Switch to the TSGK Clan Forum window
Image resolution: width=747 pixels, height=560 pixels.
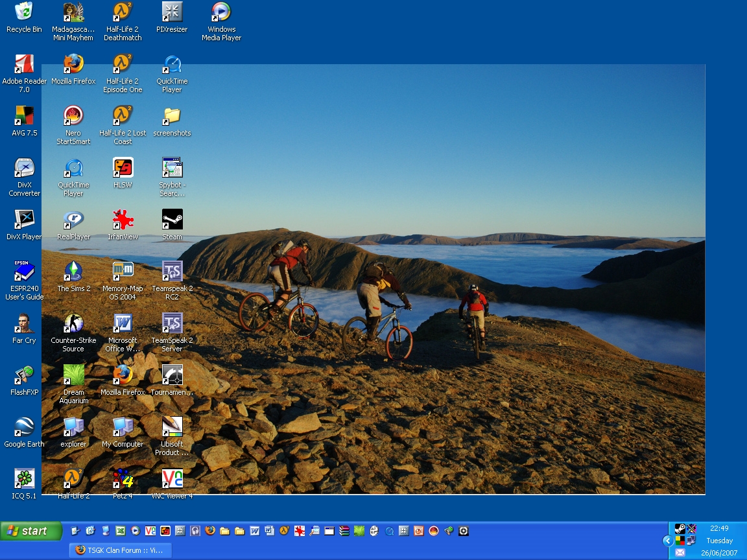120,550
